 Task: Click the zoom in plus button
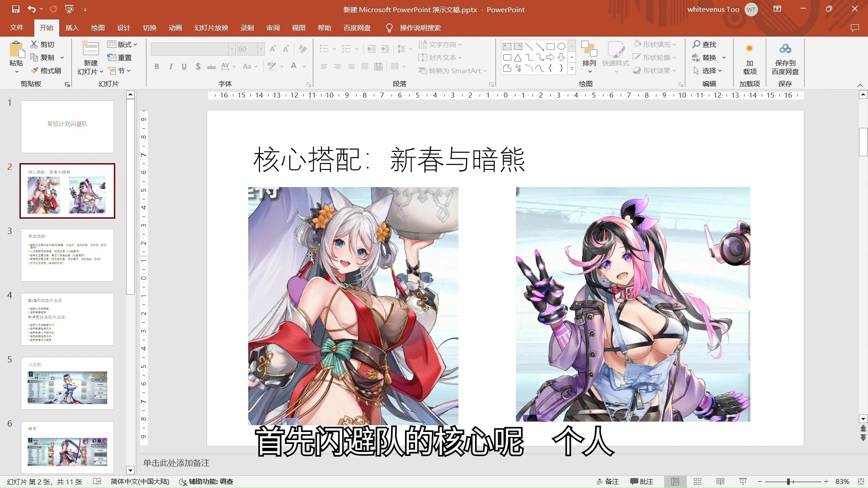pyautogui.click(x=826, y=482)
